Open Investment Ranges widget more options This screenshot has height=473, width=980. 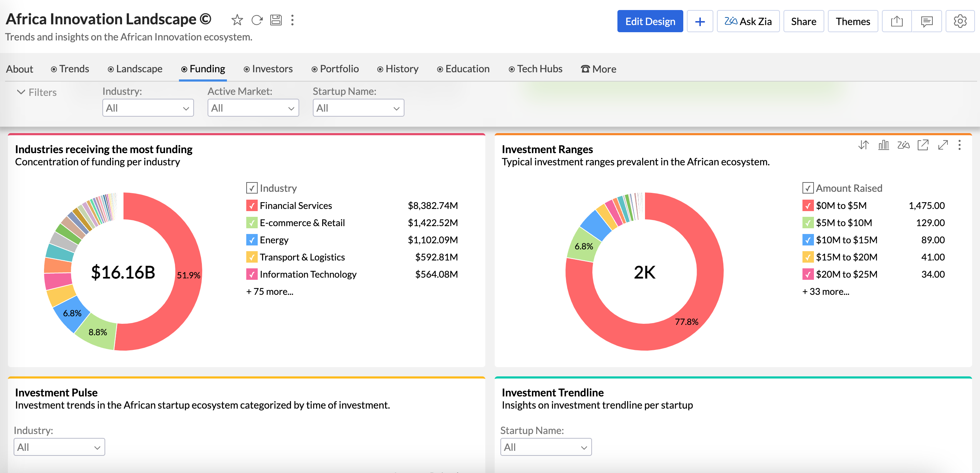coord(960,145)
